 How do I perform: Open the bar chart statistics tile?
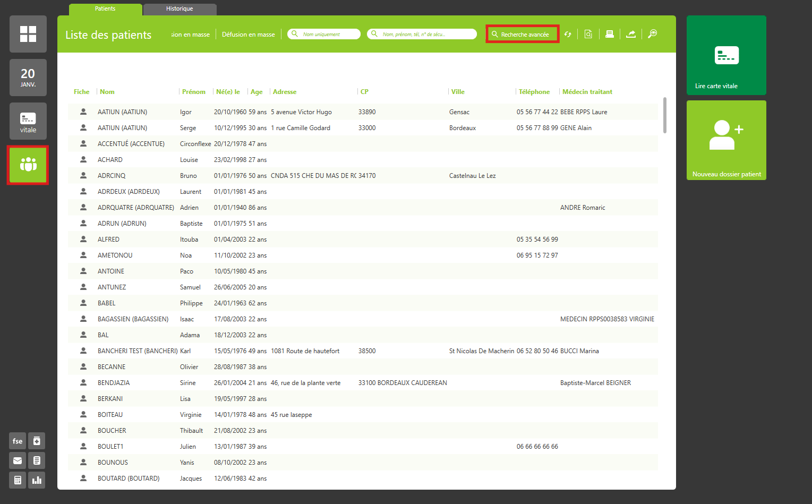point(37,480)
